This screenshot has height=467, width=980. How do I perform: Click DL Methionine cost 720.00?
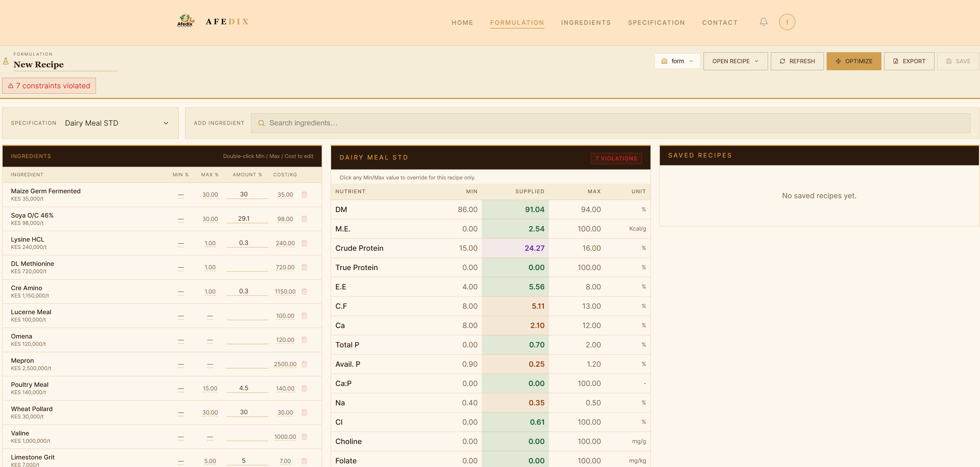click(x=285, y=267)
